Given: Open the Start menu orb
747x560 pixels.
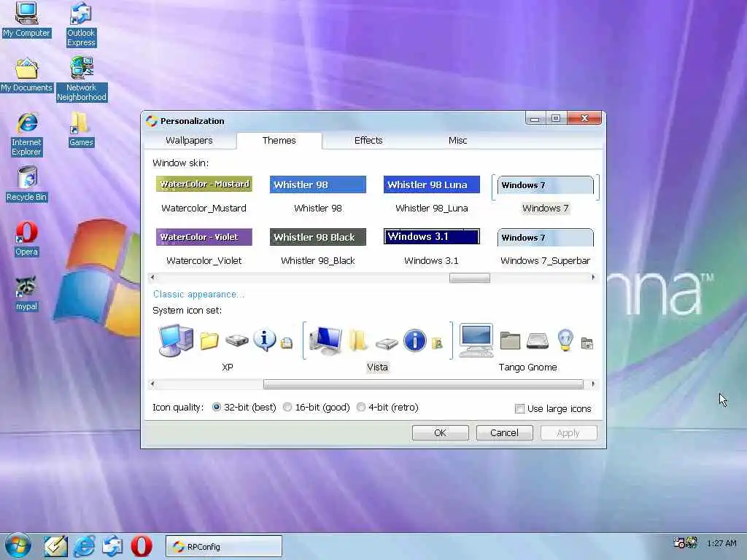Looking at the screenshot, I should pyautogui.click(x=18, y=545).
